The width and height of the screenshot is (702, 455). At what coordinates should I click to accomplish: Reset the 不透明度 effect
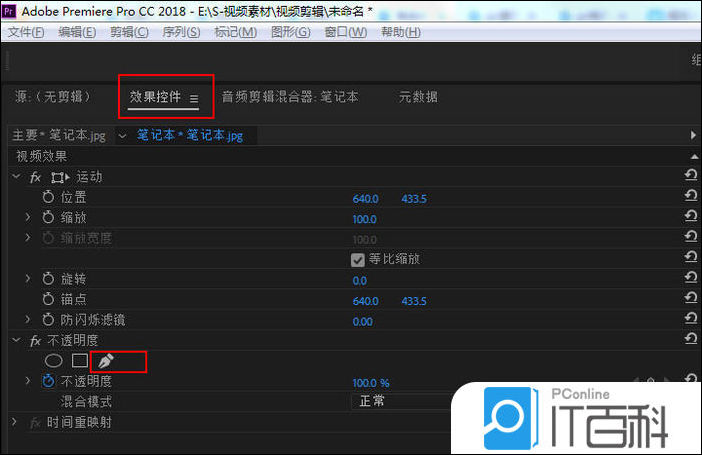(691, 338)
